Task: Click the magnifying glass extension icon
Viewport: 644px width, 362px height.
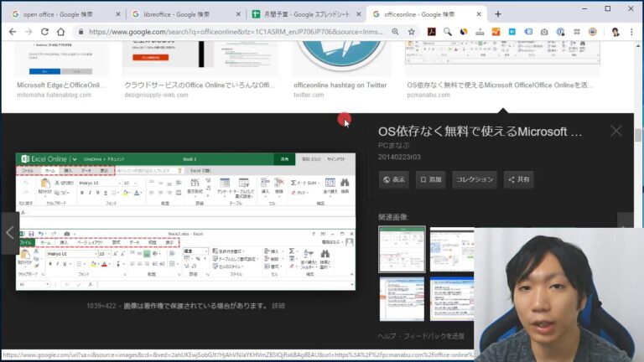Action: [447, 32]
